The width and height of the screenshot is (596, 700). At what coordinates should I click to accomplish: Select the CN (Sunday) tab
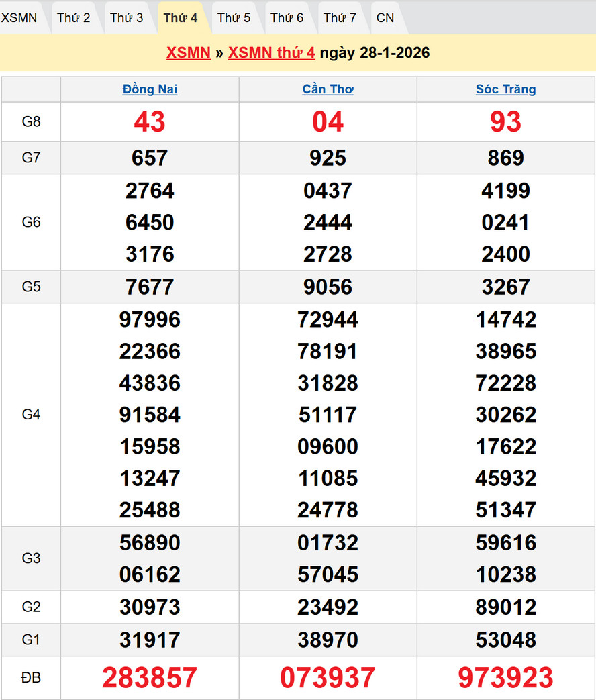coord(385,18)
